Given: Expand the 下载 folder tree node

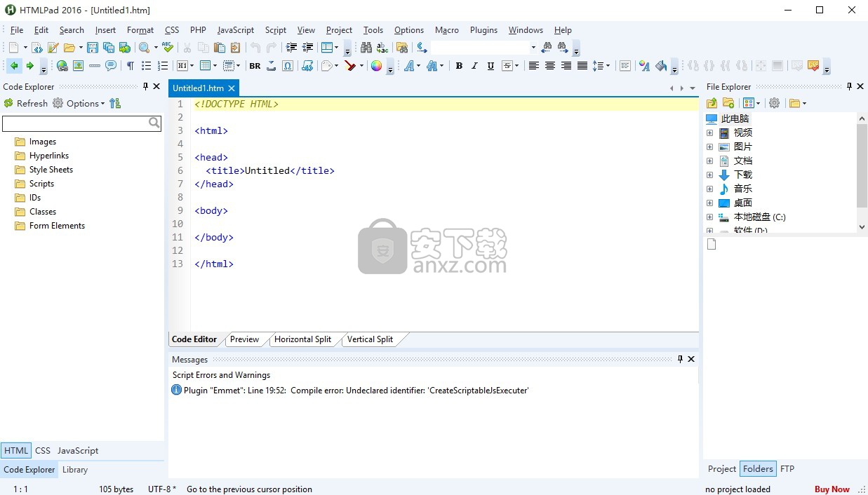Looking at the screenshot, I should 709,175.
